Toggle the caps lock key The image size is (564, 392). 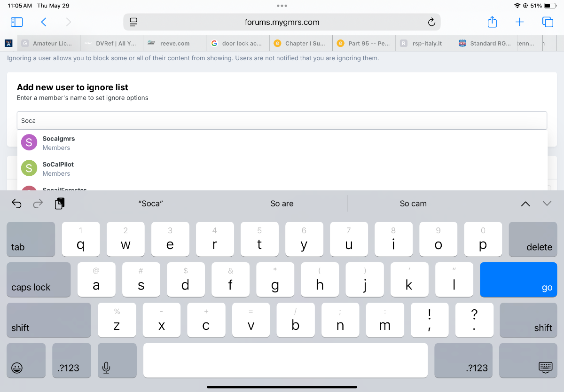tap(39, 280)
